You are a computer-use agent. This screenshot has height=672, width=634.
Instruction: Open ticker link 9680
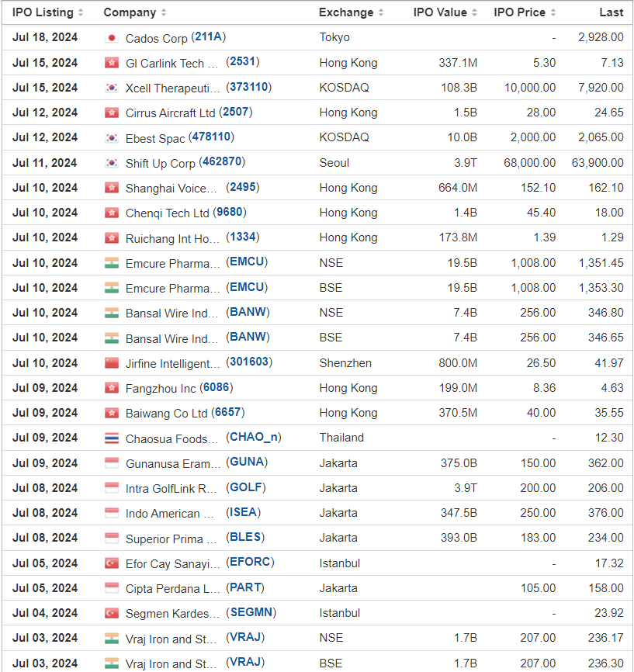pyautogui.click(x=230, y=212)
